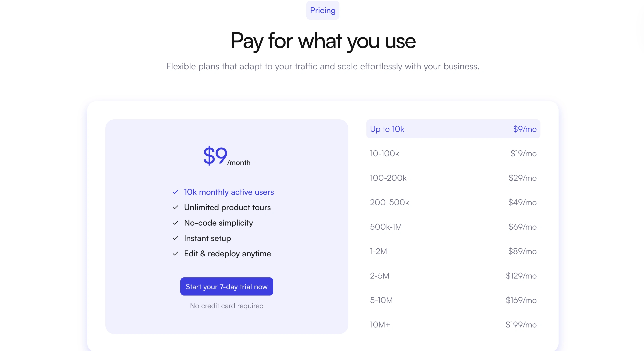Select the 1-2M pricing tier
This screenshot has height=351, width=644.
453,251
